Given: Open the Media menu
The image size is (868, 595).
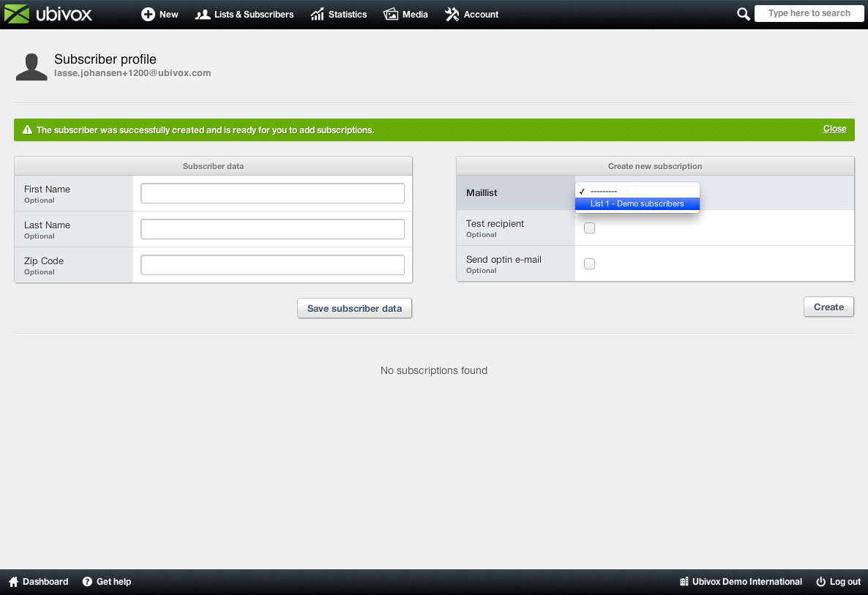Looking at the screenshot, I should tap(405, 15).
